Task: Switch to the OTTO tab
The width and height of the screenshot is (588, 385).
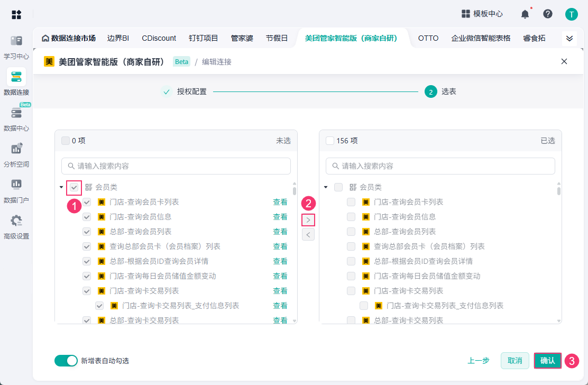Action: (x=428, y=38)
